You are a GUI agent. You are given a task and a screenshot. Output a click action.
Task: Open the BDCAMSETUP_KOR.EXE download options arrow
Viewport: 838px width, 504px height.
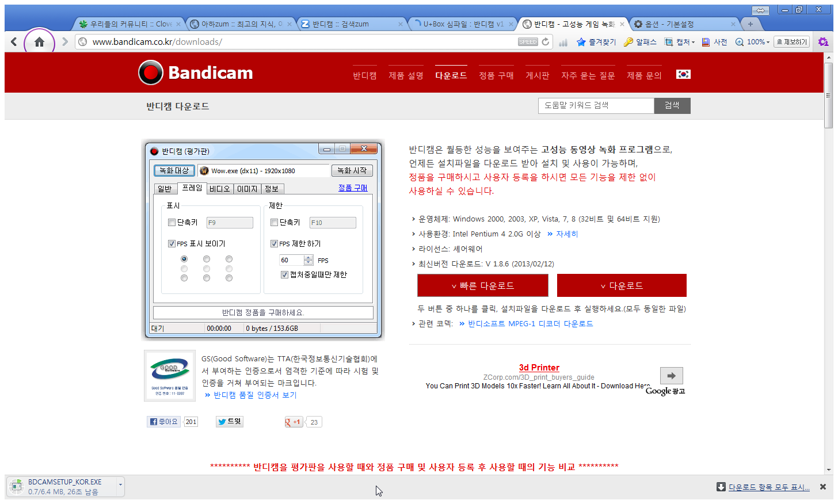(120, 485)
